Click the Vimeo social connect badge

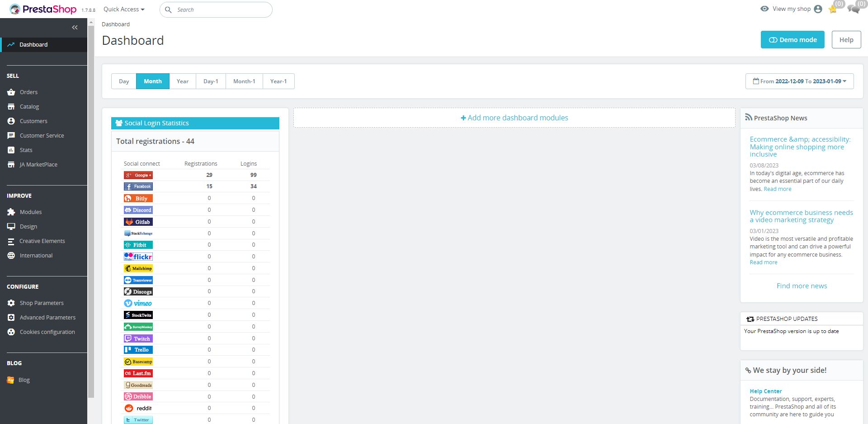pos(138,303)
